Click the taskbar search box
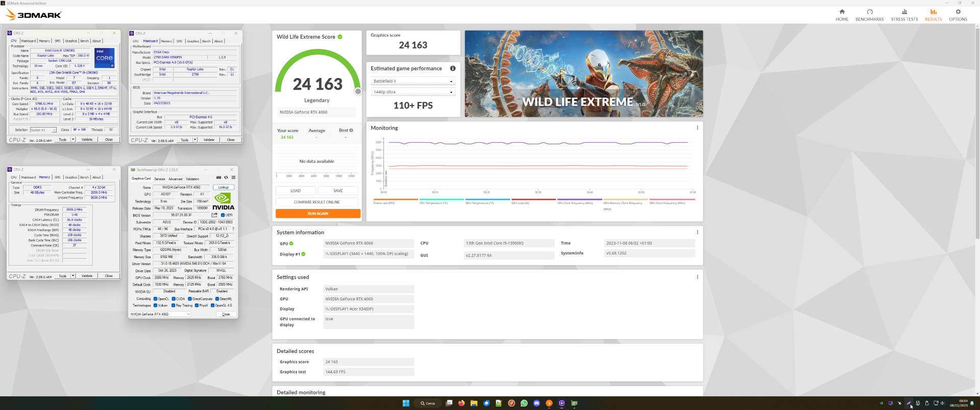The width and height of the screenshot is (980, 410). [x=428, y=403]
